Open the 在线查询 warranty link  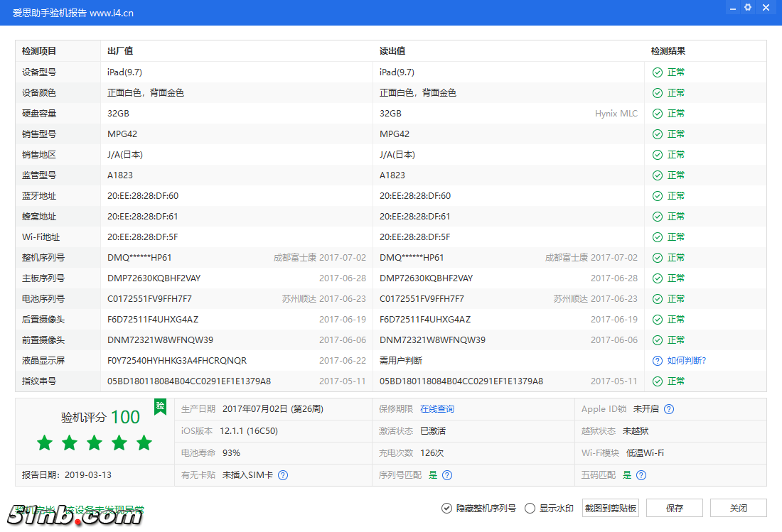coord(436,409)
